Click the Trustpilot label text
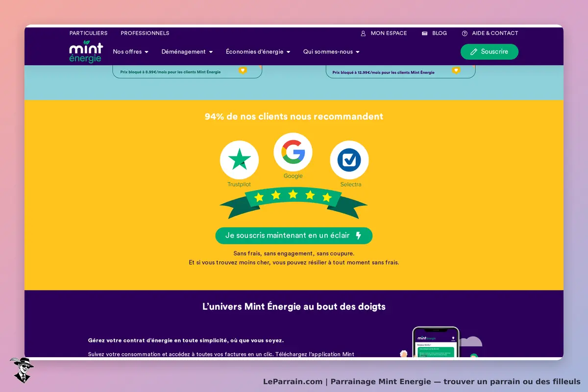This screenshot has height=392, width=588. [x=239, y=184]
